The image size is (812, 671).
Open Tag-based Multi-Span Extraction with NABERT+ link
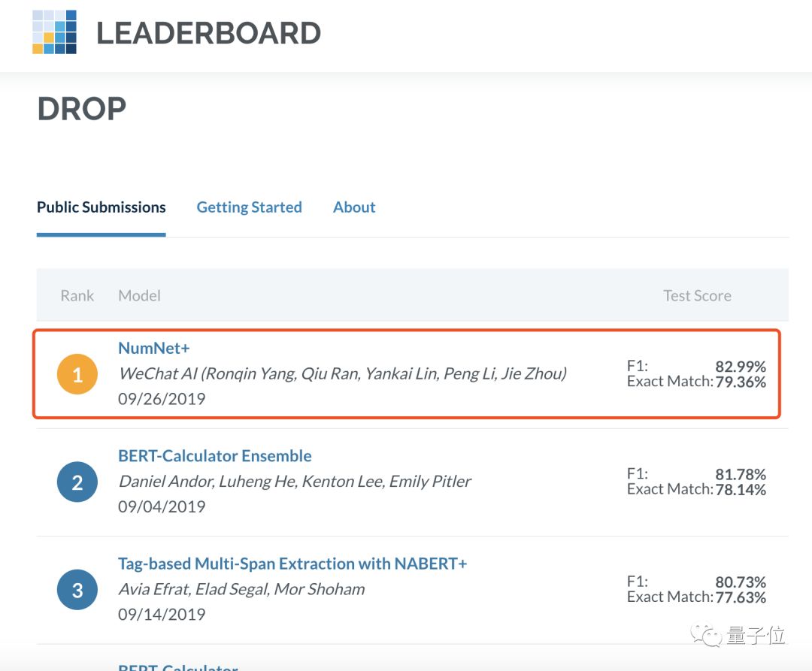292,564
